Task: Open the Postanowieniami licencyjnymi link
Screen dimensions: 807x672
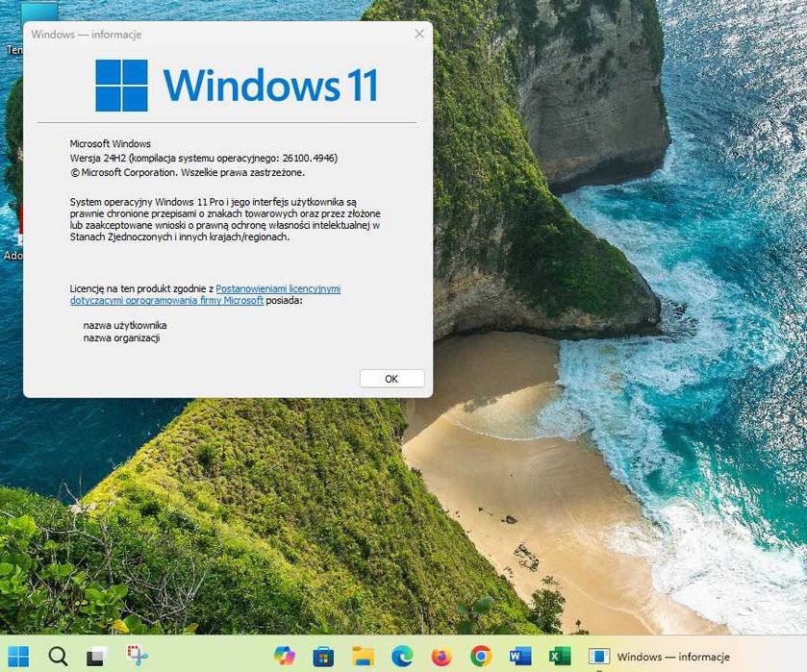Action: coord(205,294)
